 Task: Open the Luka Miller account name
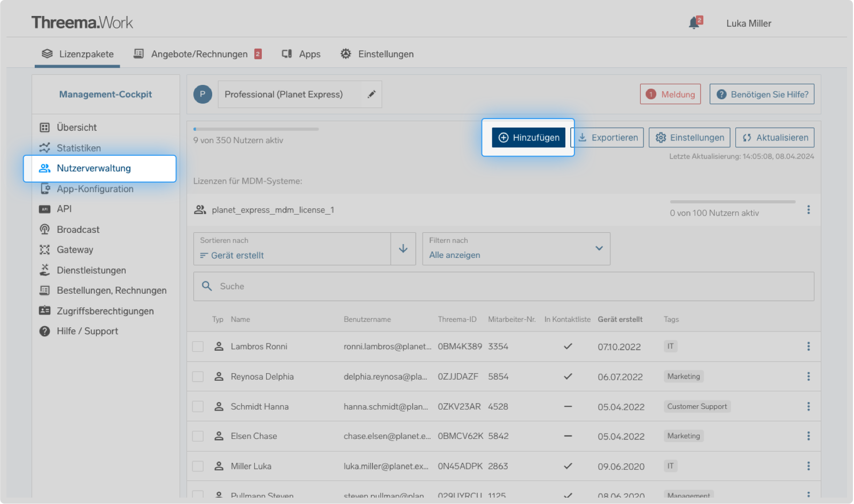click(x=749, y=23)
